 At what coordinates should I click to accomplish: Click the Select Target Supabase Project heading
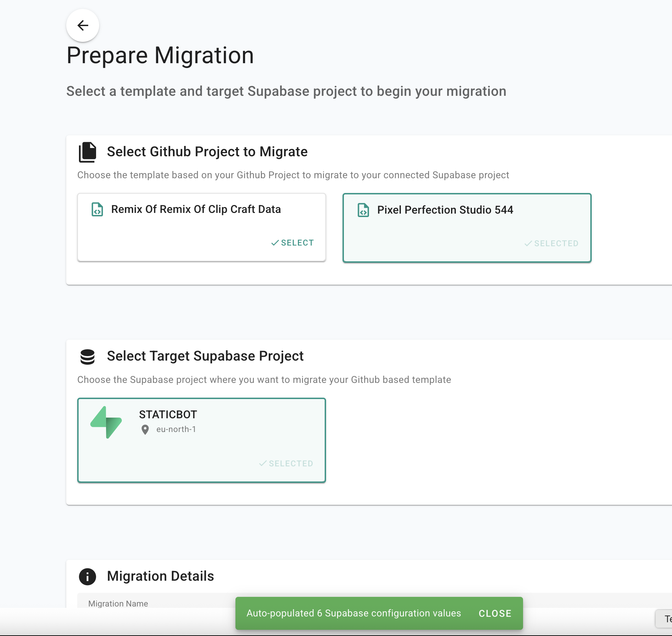205,356
